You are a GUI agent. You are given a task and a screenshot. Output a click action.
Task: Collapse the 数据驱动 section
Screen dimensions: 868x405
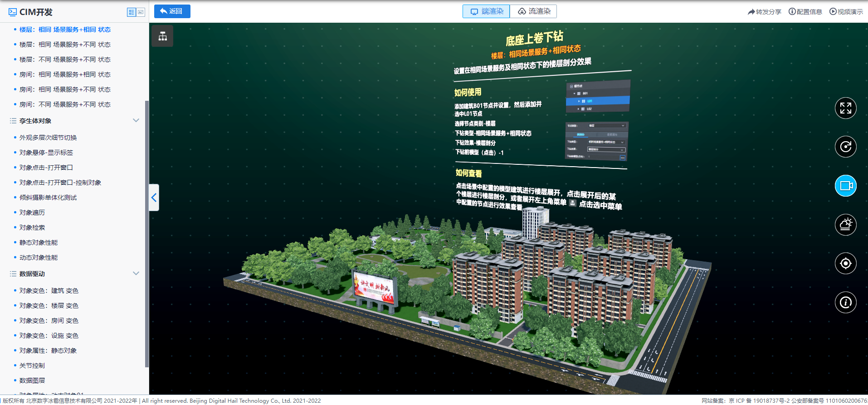tap(136, 273)
